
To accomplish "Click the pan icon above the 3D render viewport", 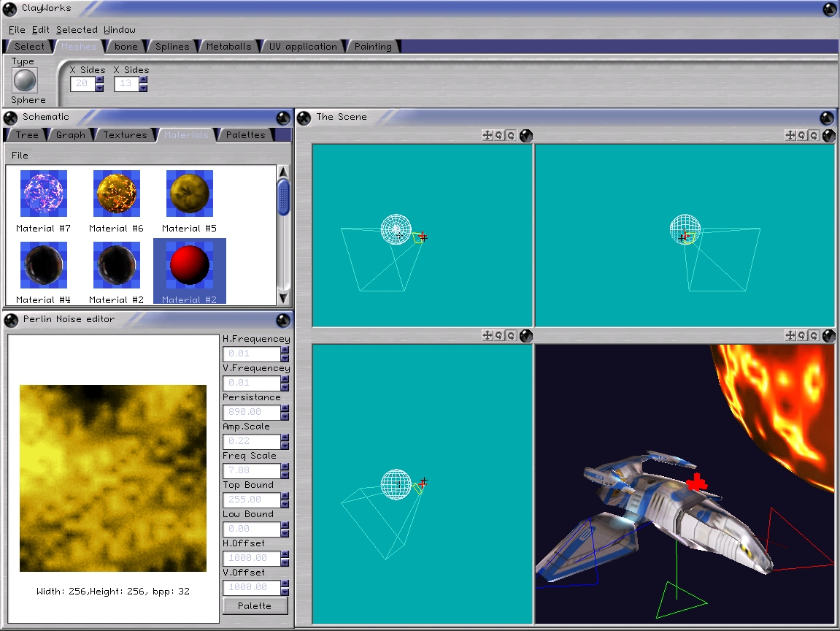I will [790, 335].
